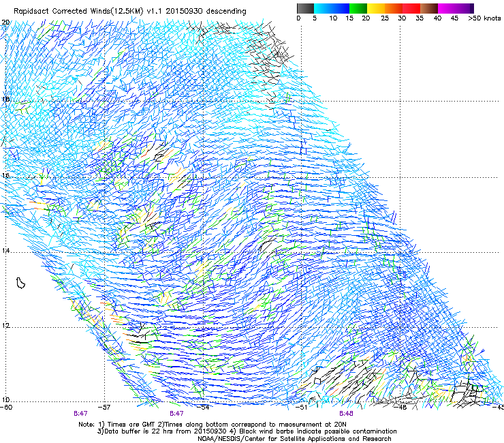Click the legend scale label "25"
This screenshot has width=504, height=443.
point(385,18)
